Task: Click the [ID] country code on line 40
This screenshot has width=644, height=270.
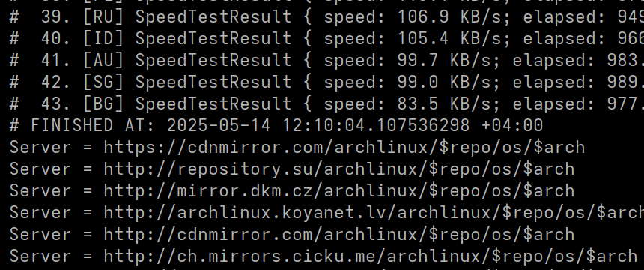Action: [103, 39]
